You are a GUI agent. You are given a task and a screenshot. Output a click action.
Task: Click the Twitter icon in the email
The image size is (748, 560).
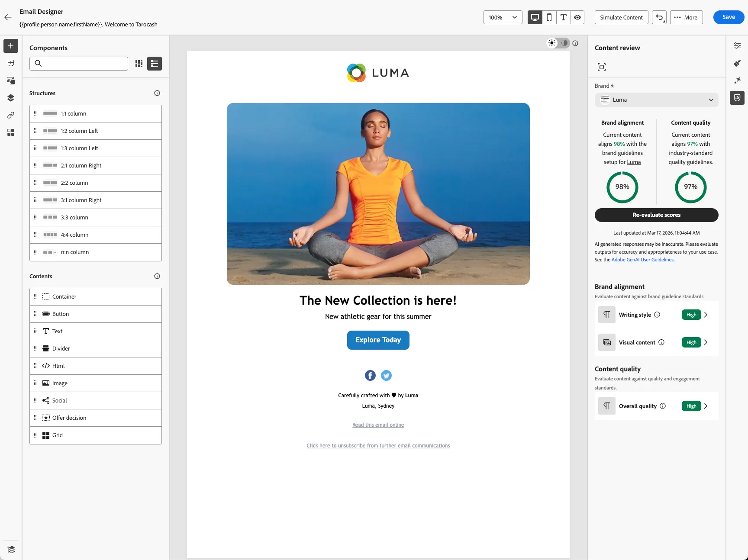coord(387,376)
